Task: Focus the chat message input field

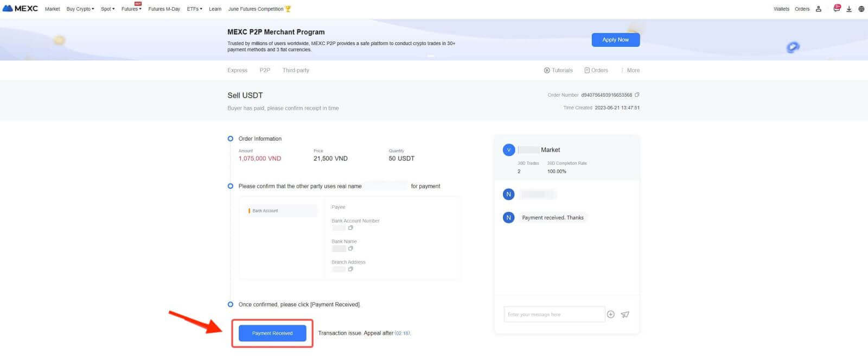Action: [554, 315]
